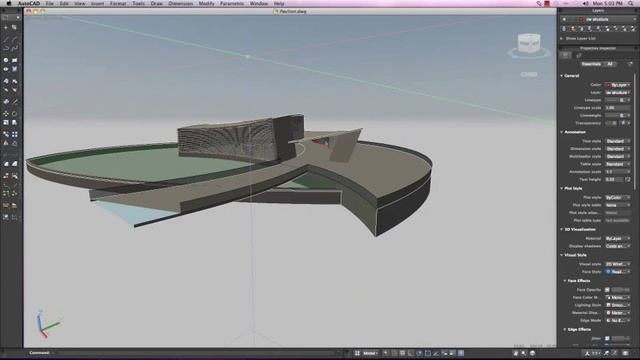Select the Circle tool
The image size is (640, 360).
[6, 60]
